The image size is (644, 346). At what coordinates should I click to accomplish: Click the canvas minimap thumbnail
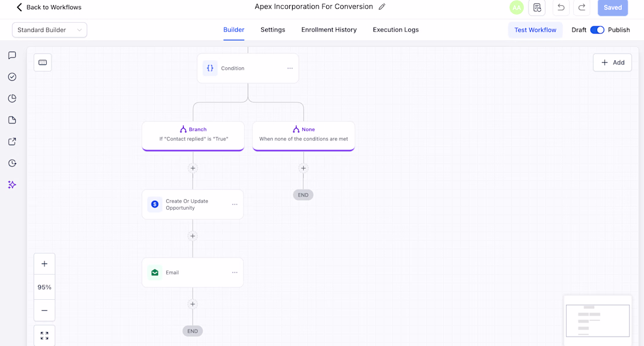click(x=598, y=320)
